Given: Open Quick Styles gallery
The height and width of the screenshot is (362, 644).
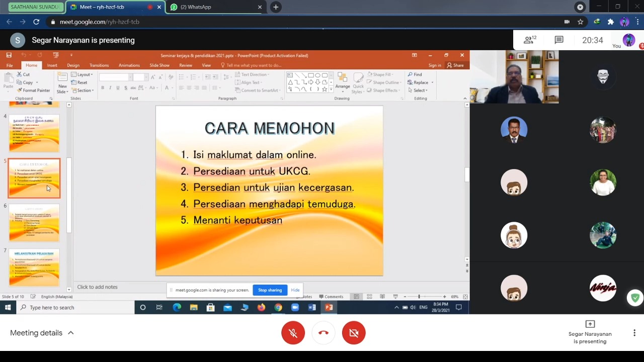Looking at the screenshot, I should click(x=358, y=83).
